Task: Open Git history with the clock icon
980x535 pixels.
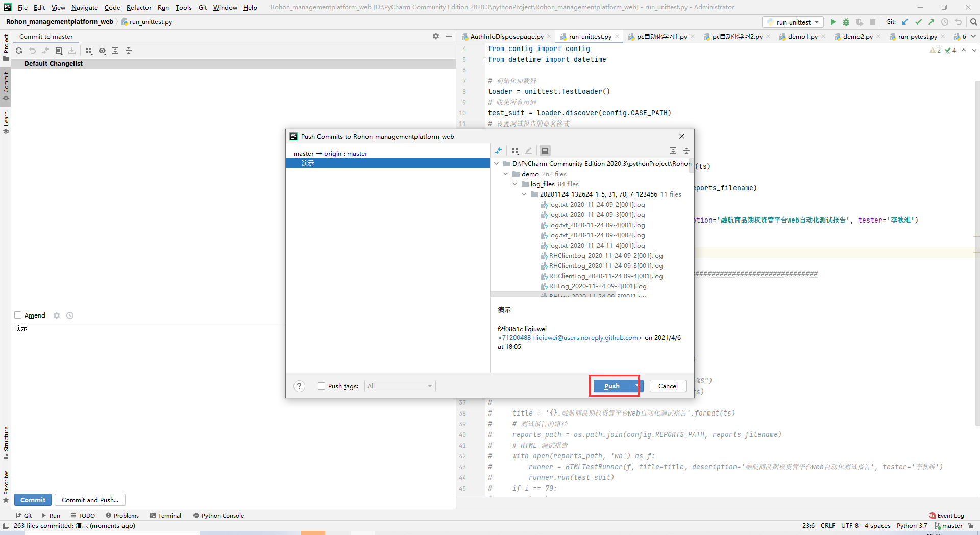Action: click(945, 22)
